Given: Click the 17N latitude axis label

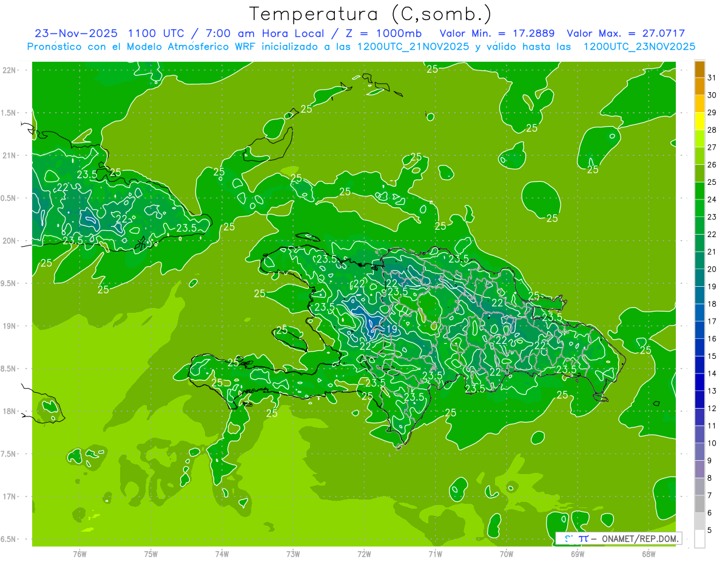Looking at the screenshot, I should pos(9,497).
